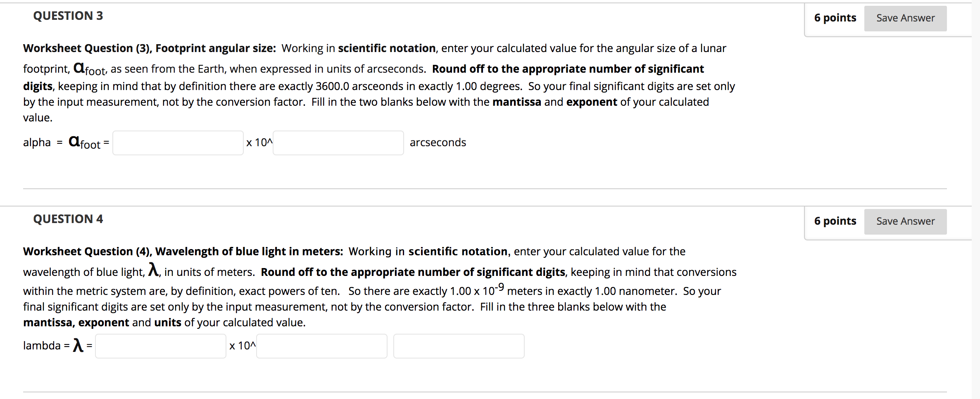Image resolution: width=980 pixels, height=399 pixels.
Task: Select the lambda exponent input box
Action: click(x=322, y=346)
